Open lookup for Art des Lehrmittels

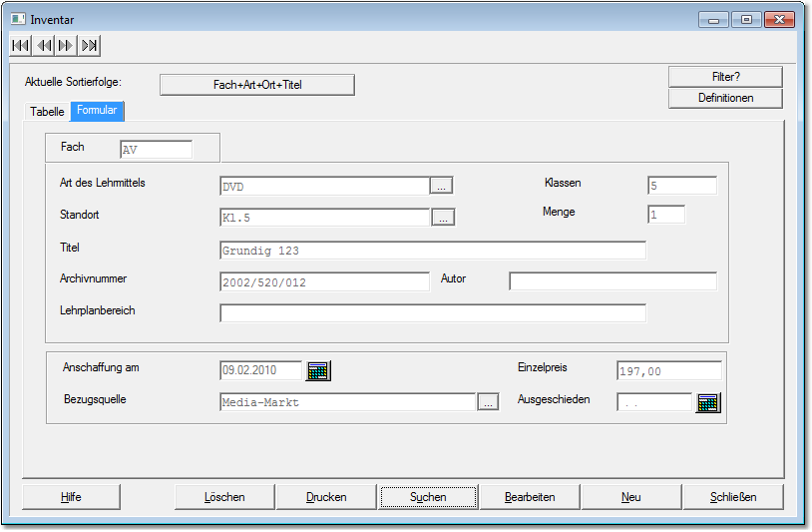pyautogui.click(x=441, y=186)
